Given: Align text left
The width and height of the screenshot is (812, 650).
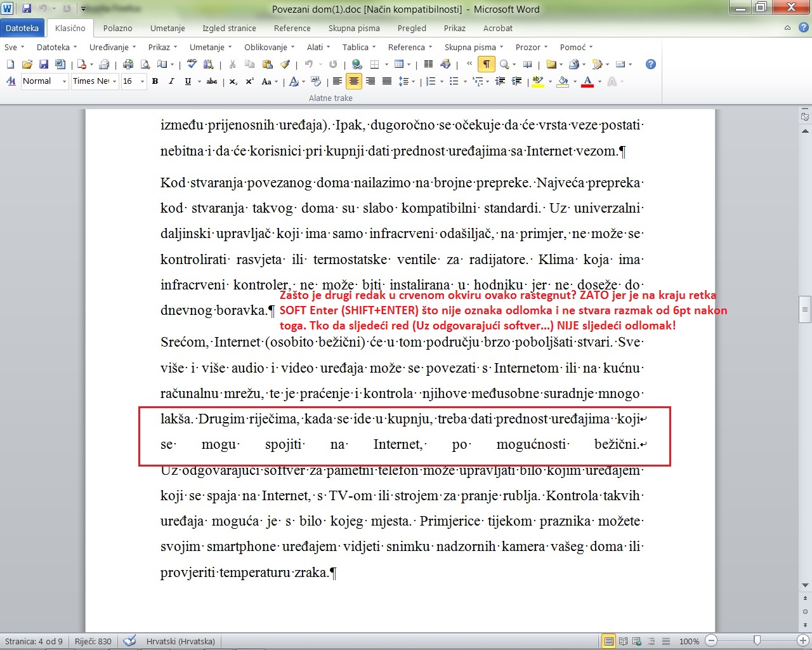Looking at the screenshot, I should coord(337,81).
